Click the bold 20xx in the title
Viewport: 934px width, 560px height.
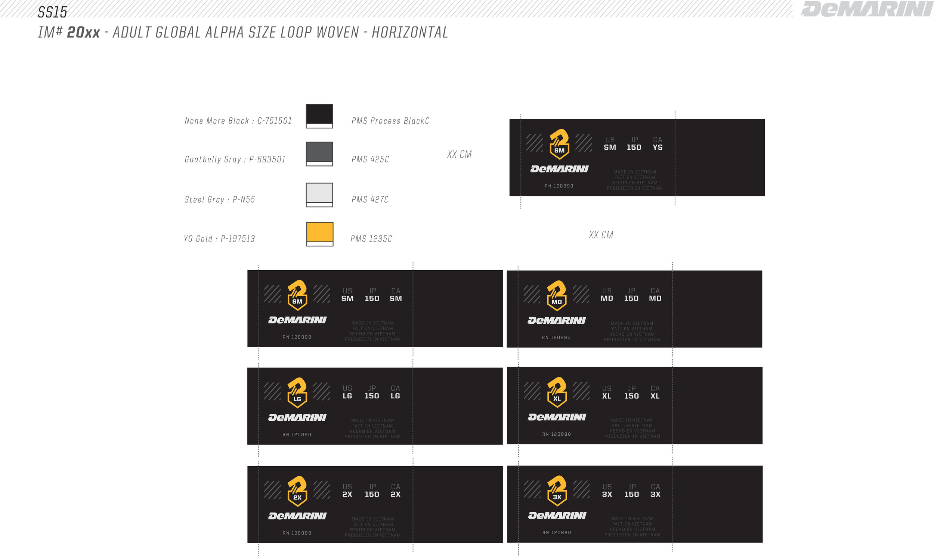click(x=83, y=33)
